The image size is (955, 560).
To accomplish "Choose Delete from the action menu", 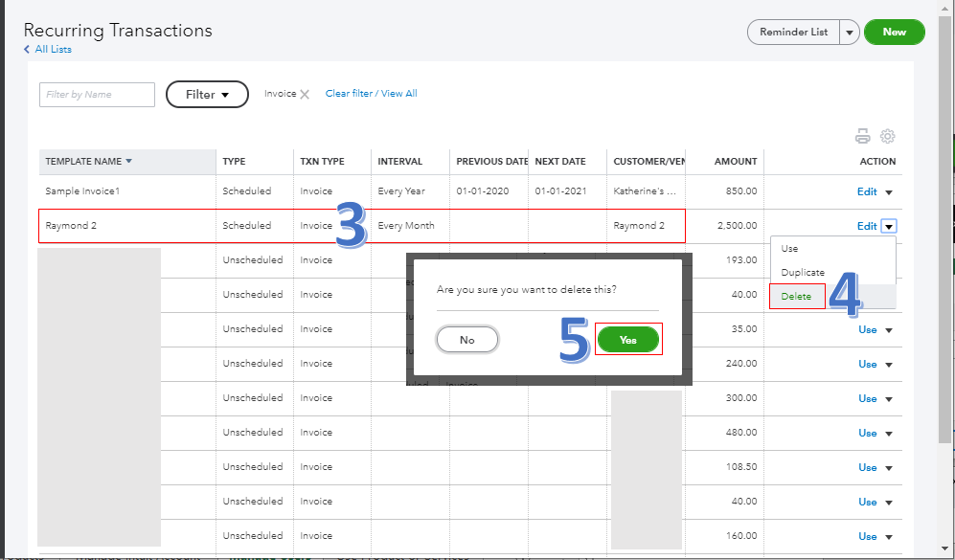I will tap(797, 297).
